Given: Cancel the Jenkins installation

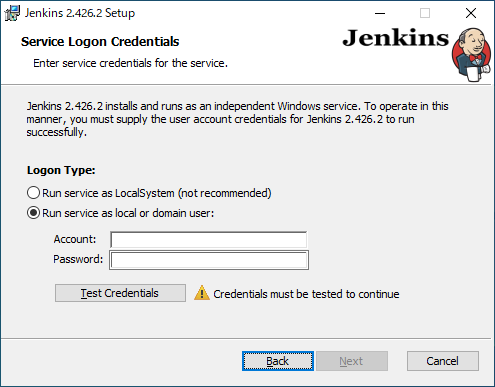Looking at the screenshot, I should coord(443,361).
